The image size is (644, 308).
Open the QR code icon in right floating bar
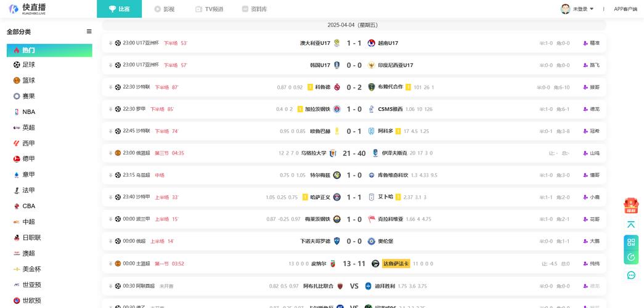(x=631, y=242)
